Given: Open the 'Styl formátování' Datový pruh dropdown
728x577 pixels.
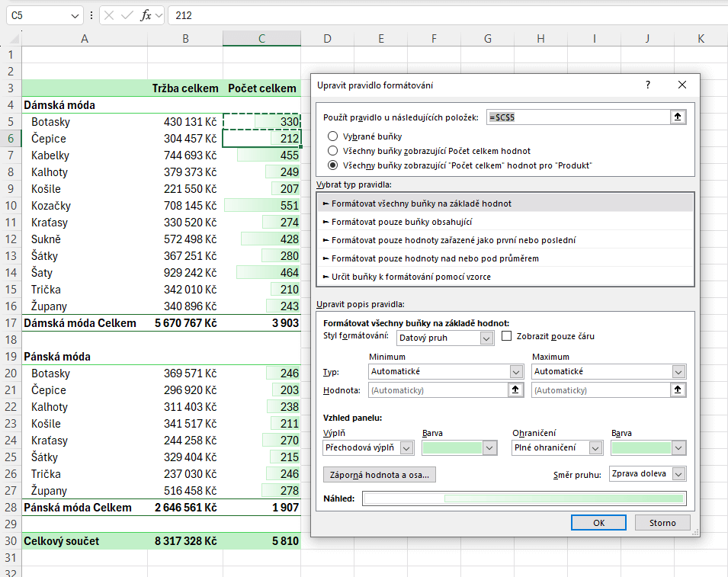Looking at the screenshot, I should click(x=487, y=338).
